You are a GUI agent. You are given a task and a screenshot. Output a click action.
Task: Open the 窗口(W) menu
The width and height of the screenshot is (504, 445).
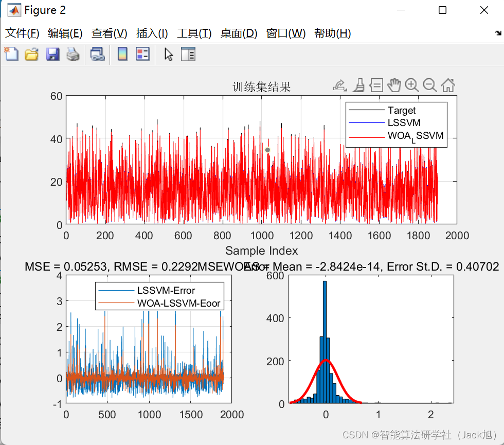tap(286, 33)
